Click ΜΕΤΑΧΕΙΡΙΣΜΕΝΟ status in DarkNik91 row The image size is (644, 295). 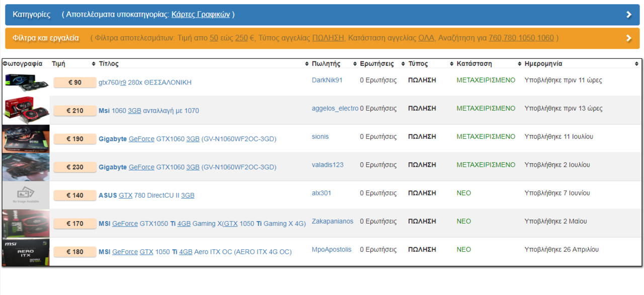tap(486, 80)
